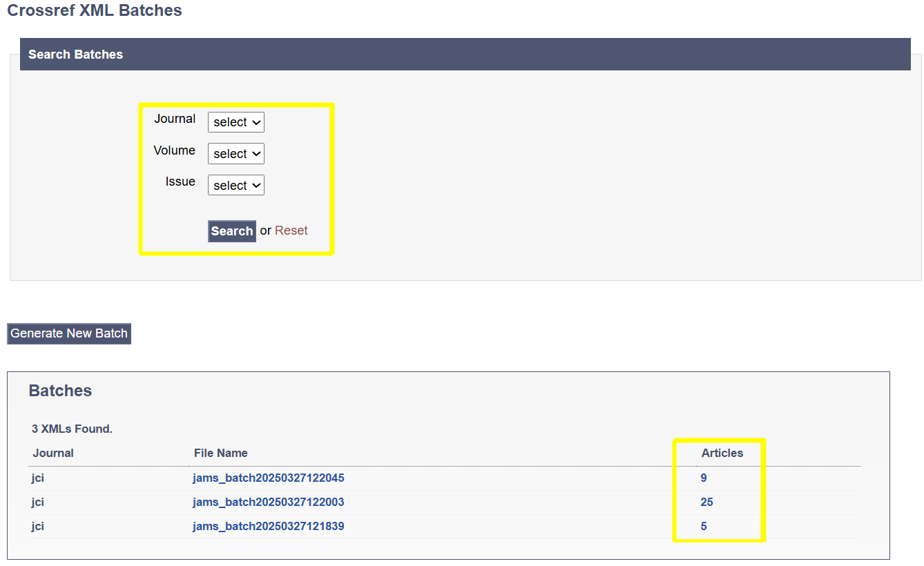Screen dimensions: 924x566
Task: View the 25 articles link
Action: click(x=706, y=502)
